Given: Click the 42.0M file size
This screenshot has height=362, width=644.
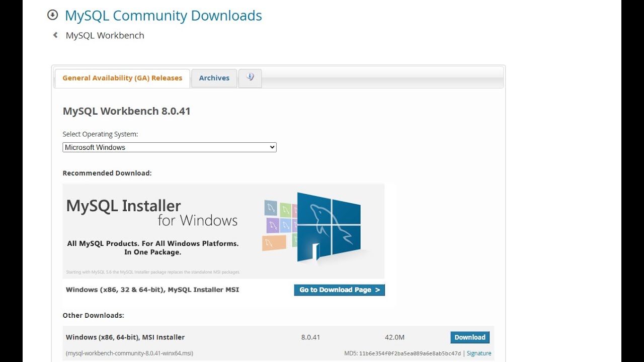Looking at the screenshot, I should click(394, 337).
